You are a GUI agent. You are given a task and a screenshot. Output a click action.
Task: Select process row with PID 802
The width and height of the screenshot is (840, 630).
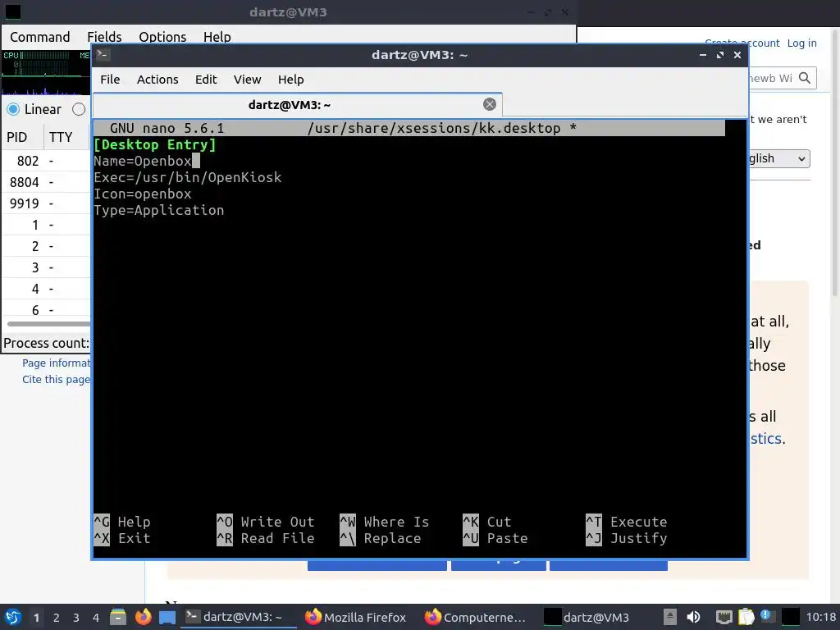click(x=47, y=161)
